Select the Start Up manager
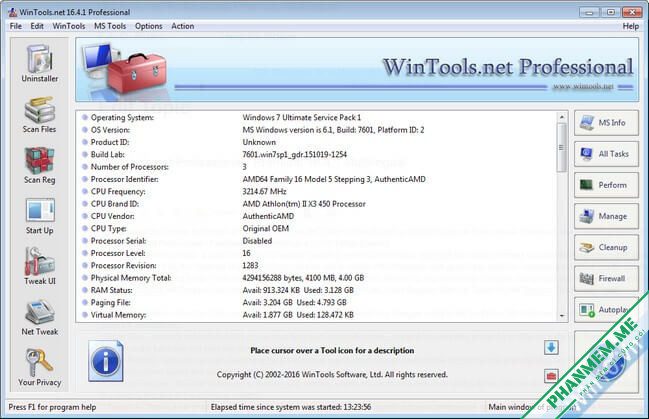 40,216
